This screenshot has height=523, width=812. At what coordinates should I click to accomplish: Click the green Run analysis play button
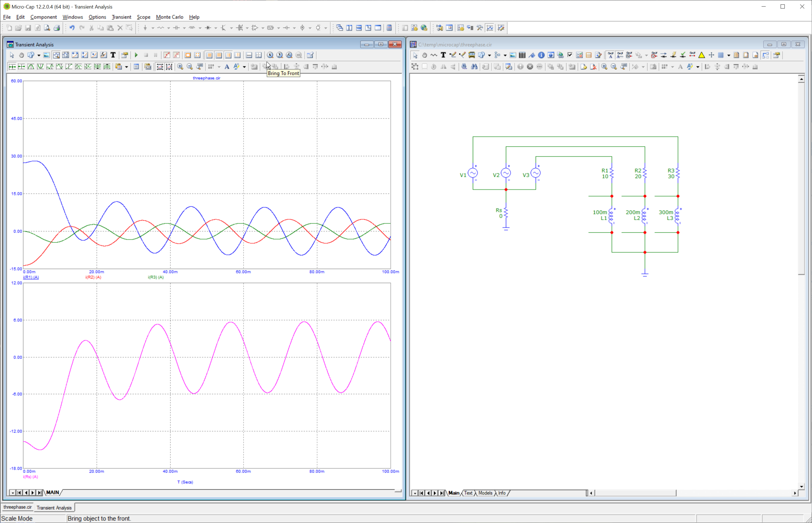pyautogui.click(x=136, y=55)
